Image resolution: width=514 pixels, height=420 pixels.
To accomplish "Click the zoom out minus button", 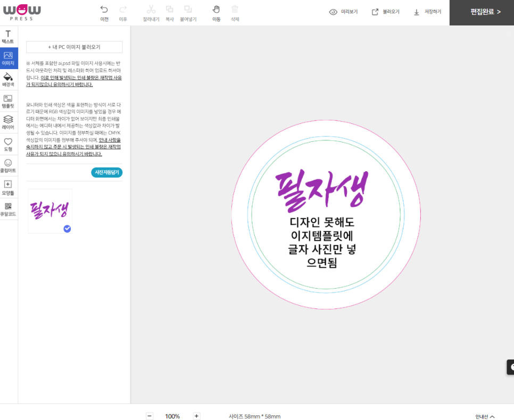I will pos(150,416).
